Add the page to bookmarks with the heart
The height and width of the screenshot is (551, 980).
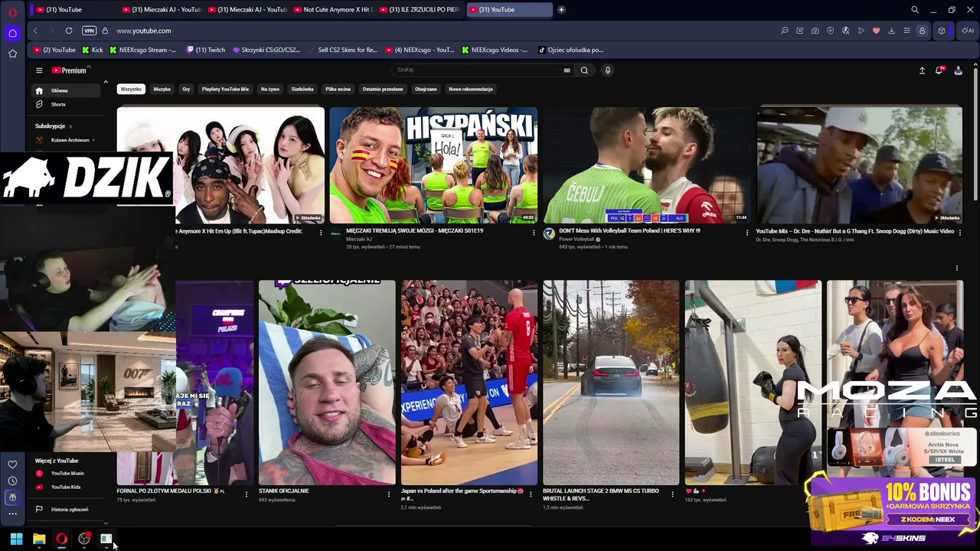pos(877,31)
